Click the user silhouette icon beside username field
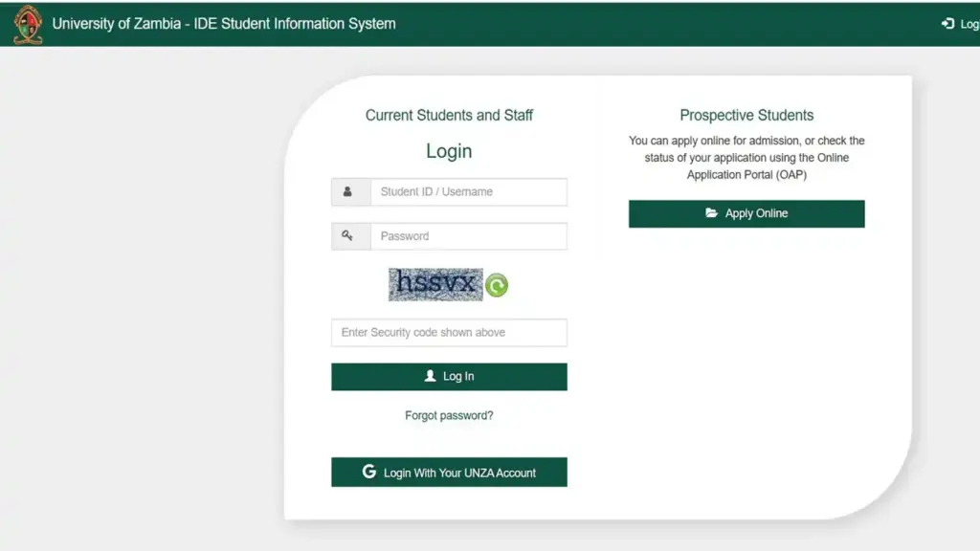 [347, 191]
